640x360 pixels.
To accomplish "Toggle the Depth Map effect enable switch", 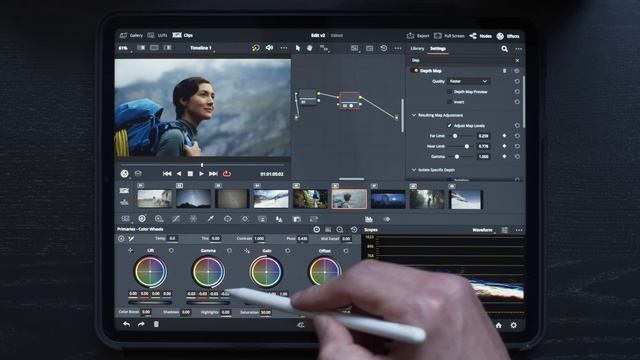I will click(x=416, y=71).
